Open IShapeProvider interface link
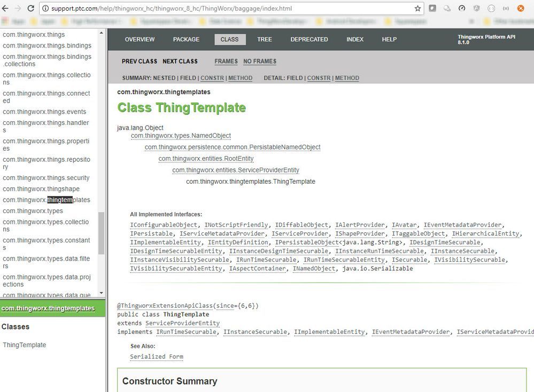The width and height of the screenshot is (534, 392). (360, 234)
